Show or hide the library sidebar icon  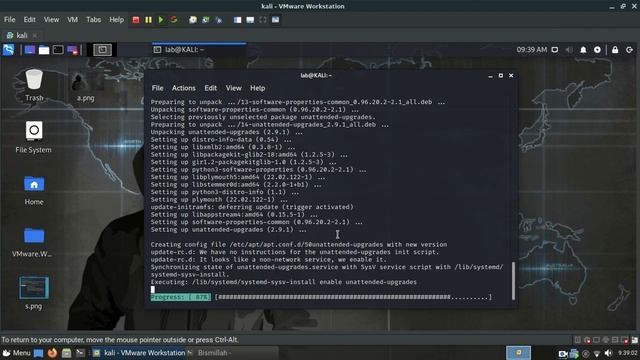(x=237, y=20)
